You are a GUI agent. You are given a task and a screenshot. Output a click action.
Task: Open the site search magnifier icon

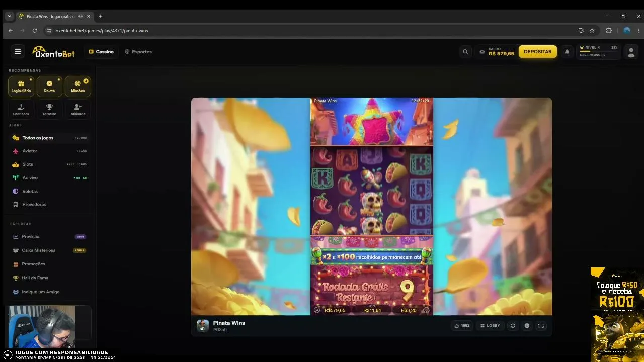click(x=465, y=52)
